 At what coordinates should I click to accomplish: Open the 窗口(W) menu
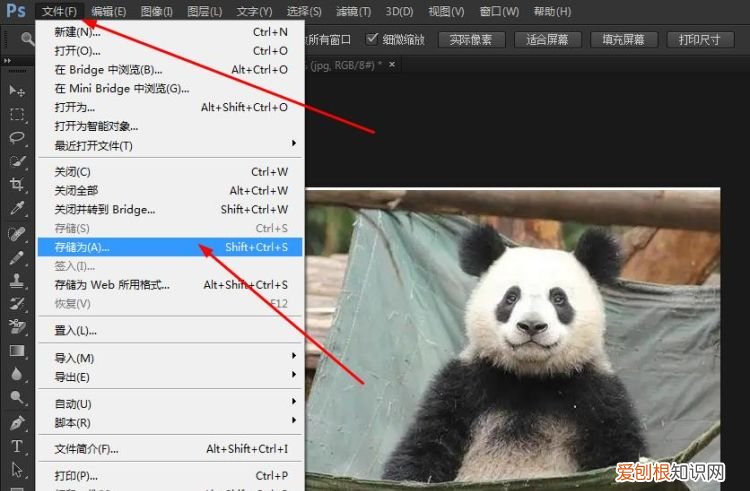click(499, 11)
